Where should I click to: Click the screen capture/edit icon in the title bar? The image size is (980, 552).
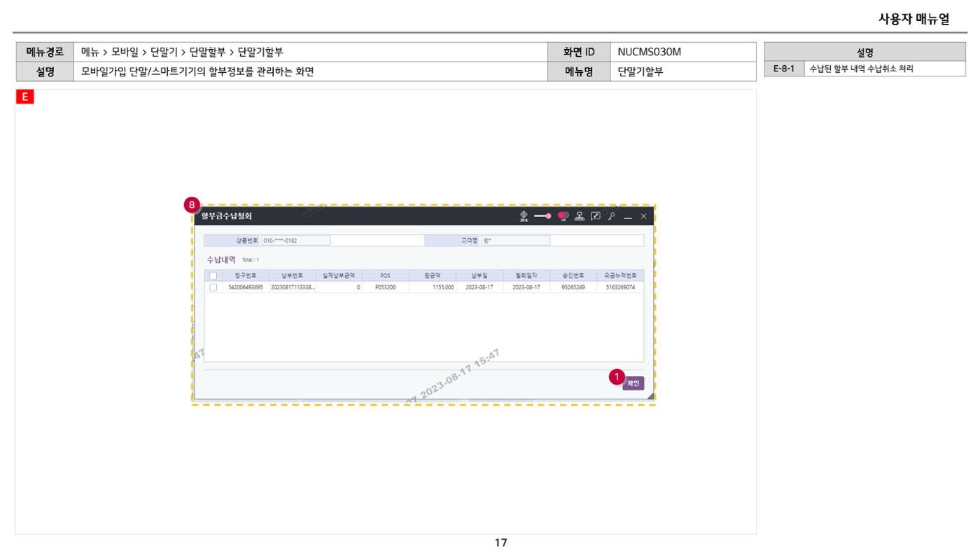tap(595, 216)
